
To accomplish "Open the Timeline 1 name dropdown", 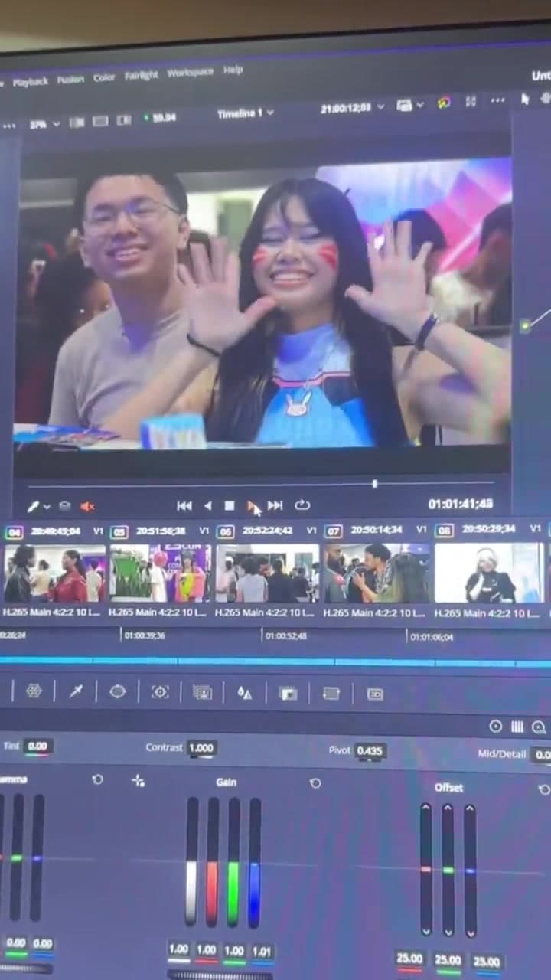I will [x=245, y=113].
